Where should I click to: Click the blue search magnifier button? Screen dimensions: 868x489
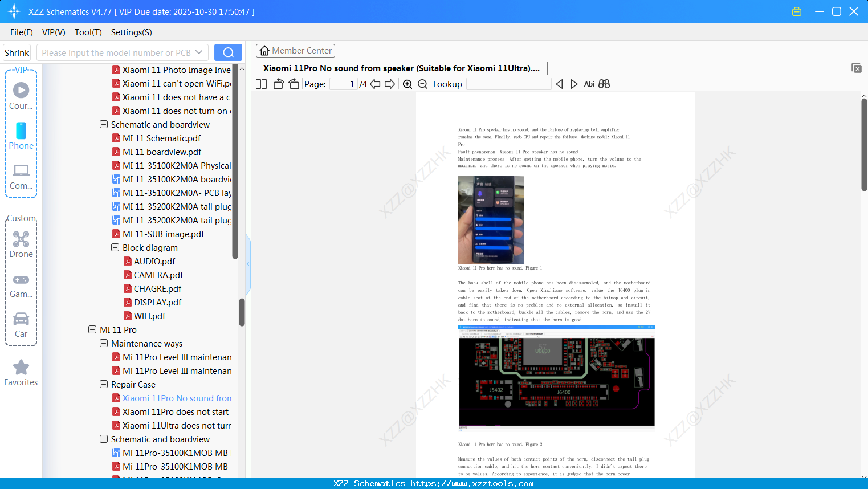[x=228, y=52]
